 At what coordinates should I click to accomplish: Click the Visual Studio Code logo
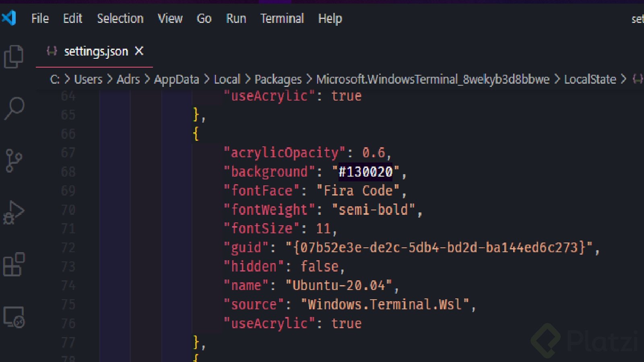pyautogui.click(x=10, y=18)
